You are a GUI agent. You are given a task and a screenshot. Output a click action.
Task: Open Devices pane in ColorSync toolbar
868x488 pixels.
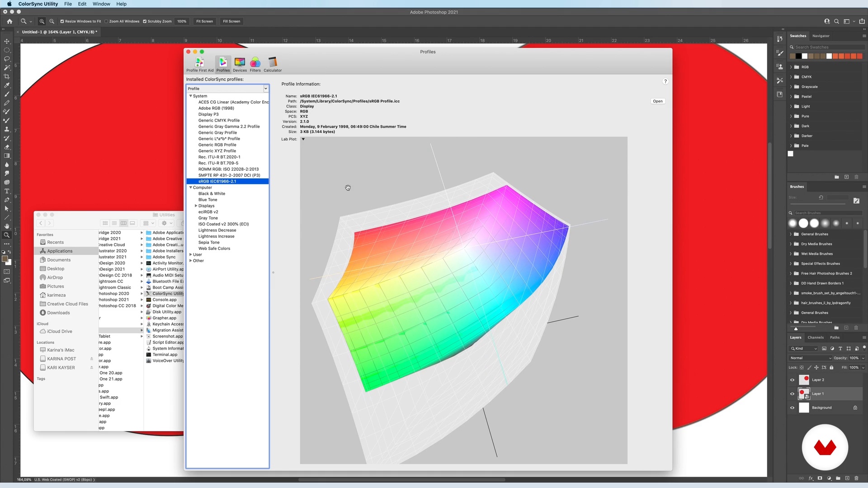tap(240, 64)
